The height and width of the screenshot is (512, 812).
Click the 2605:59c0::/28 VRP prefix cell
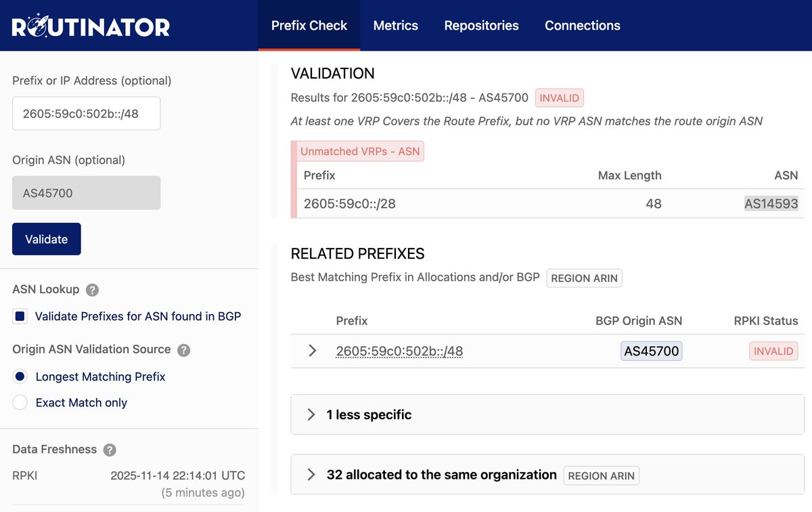[x=350, y=203]
